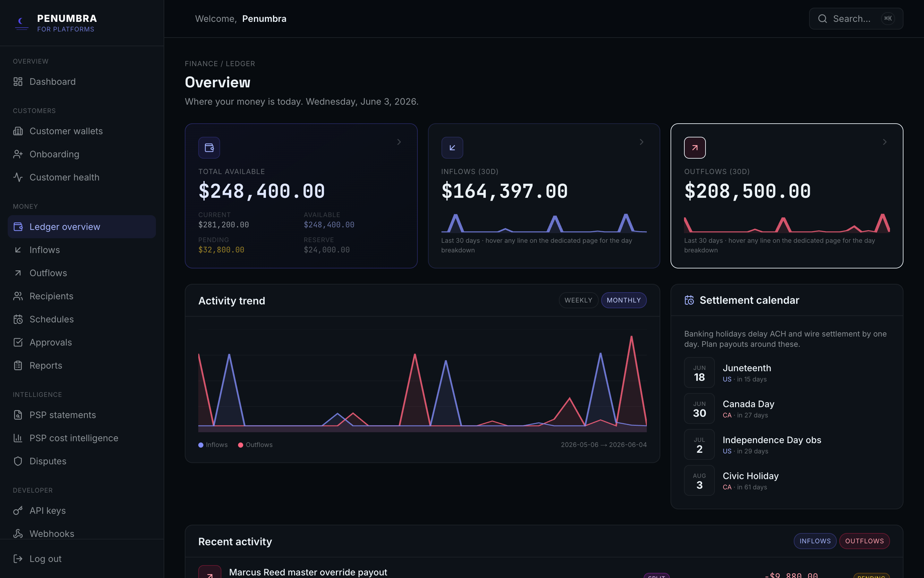Click the Reserve amount $24,000.00
Viewport: 924px width, 578px height.
(327, 250)
